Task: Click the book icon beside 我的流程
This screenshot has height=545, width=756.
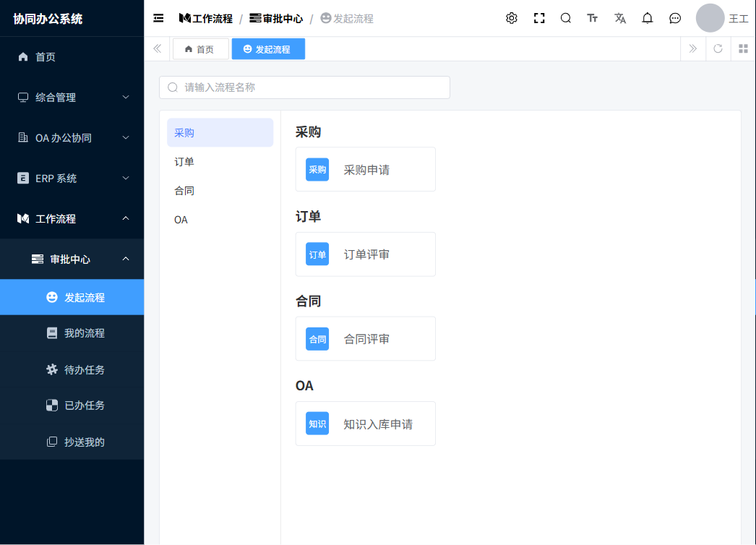Action: tap(52, 332)
